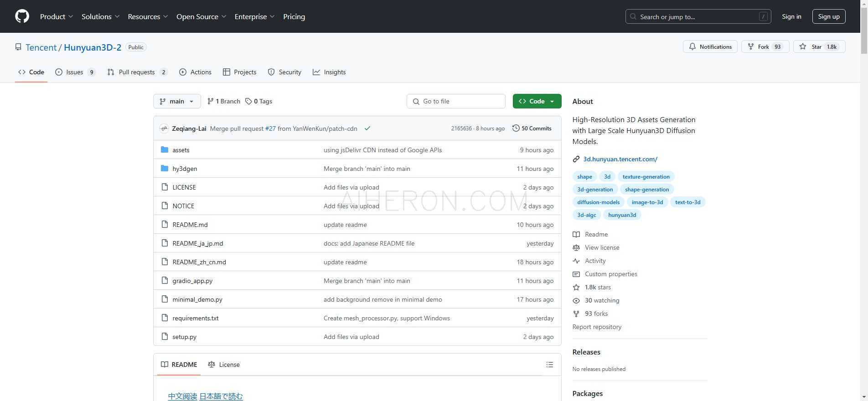The image size is (868, 401).
Task: Expand the Product menu
Action: coord(57,16)
